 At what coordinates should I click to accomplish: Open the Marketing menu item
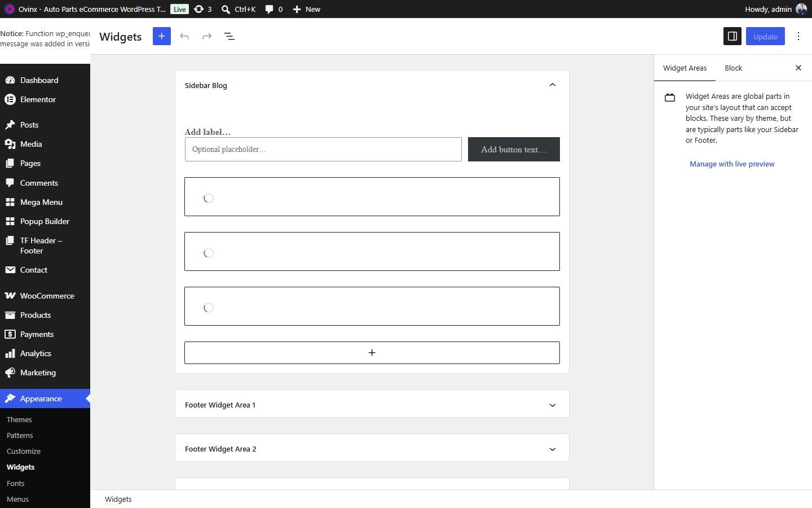point(45,373)
